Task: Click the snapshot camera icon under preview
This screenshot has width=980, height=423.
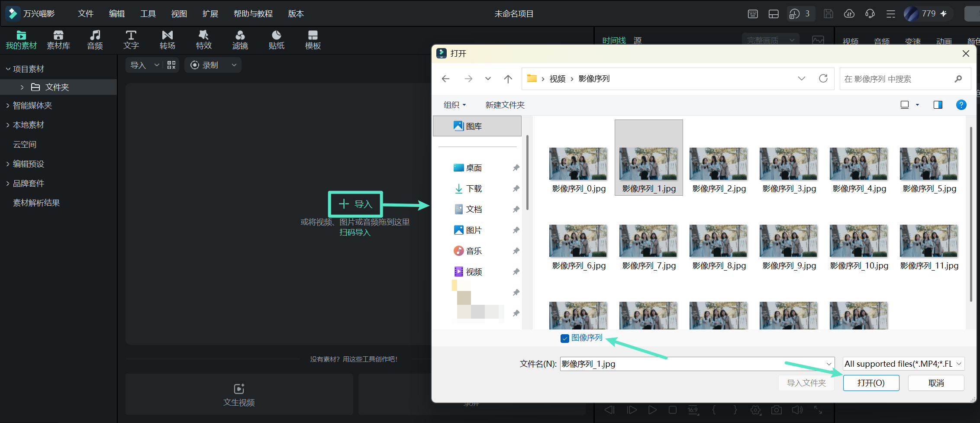Action: point(777,410)
